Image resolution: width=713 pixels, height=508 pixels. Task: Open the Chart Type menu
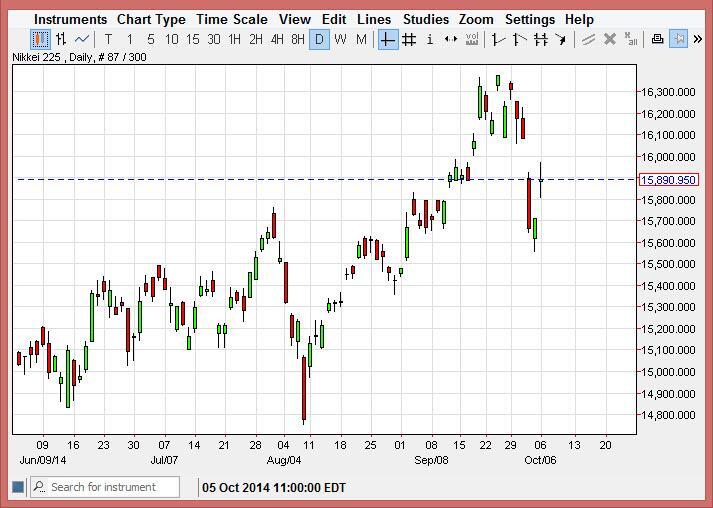click(x=151, y=19)
